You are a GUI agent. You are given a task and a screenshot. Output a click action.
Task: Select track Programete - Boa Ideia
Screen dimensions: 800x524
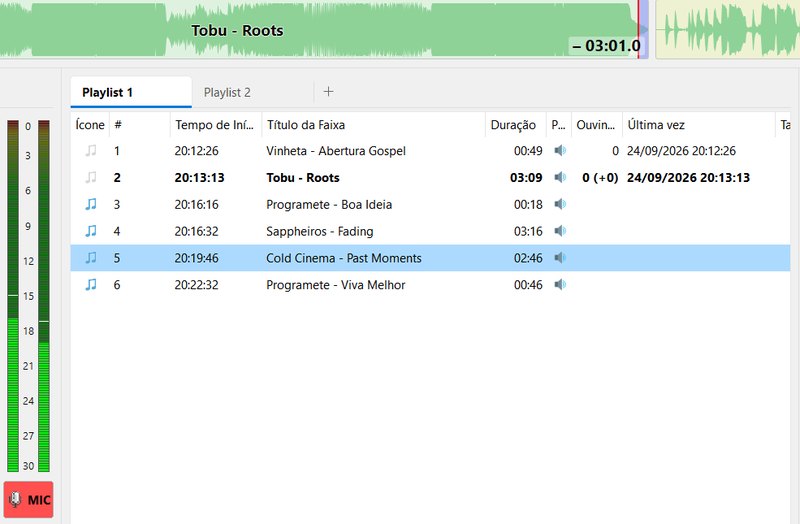pyautogui.click(x=329, y=205)
